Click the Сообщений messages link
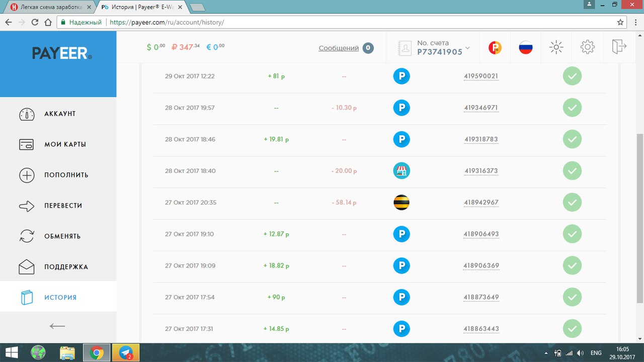 [x=339, y=48]
